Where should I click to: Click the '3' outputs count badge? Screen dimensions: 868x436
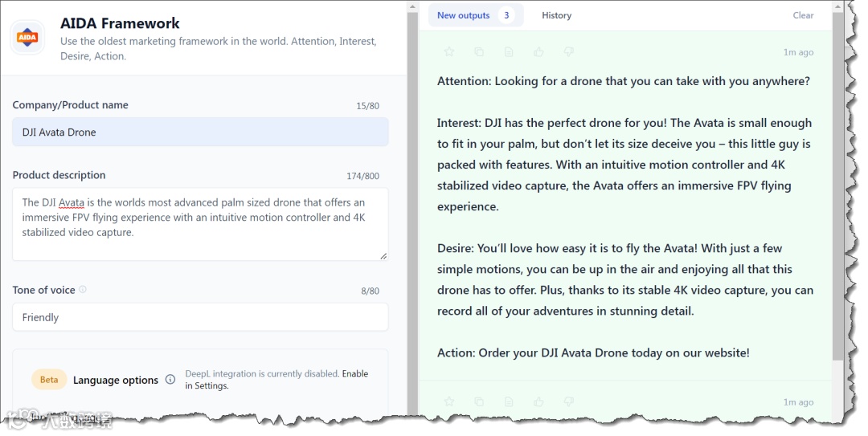point(506,15)
